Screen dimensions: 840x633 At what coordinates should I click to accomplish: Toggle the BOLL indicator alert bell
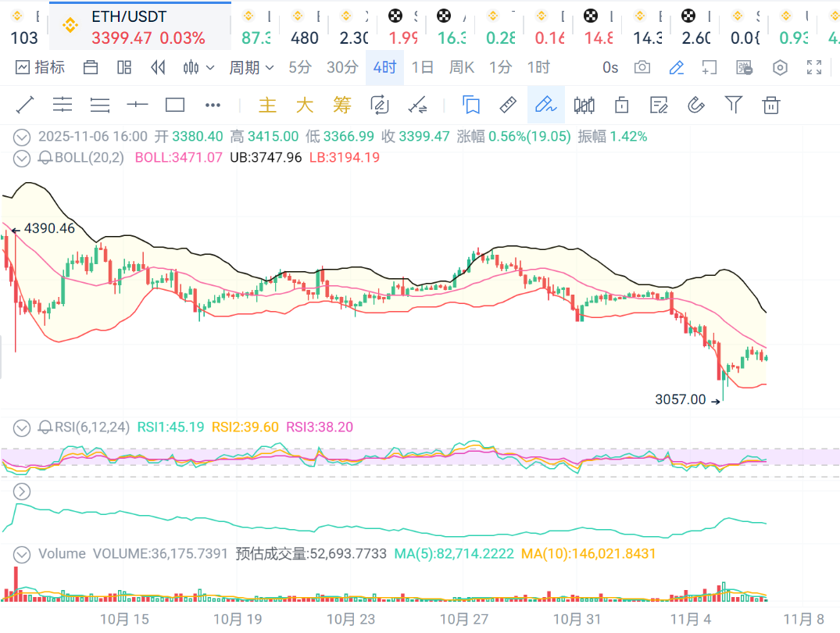[45, 158]
